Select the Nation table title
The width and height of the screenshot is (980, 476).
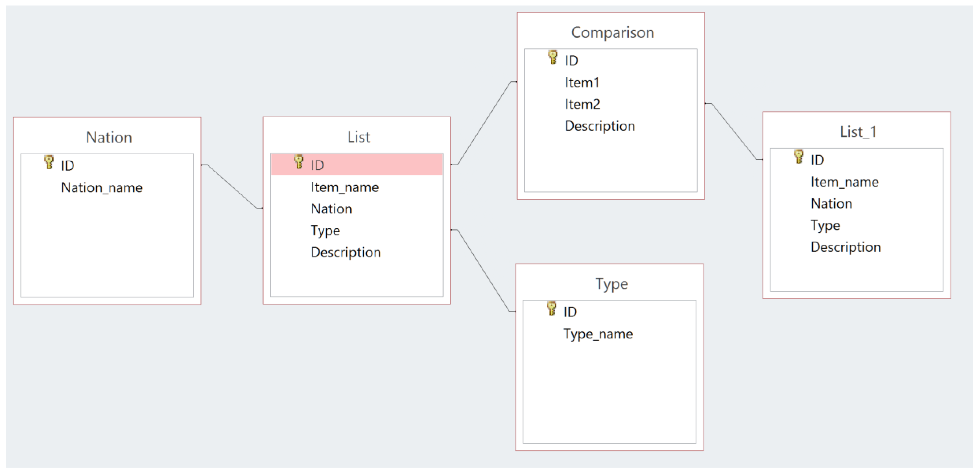pyautogui.click(x=109, y=137)
